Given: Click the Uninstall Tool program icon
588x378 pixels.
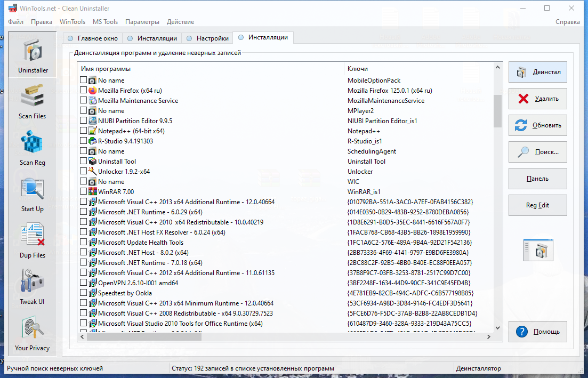Looking at the screenshot, I should point(93,161).
